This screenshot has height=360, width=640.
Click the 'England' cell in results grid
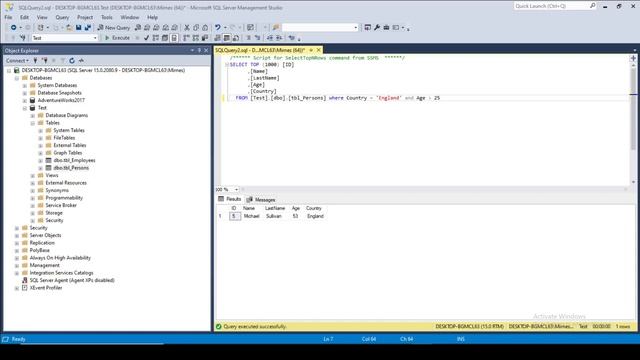(x=315, y=216)
